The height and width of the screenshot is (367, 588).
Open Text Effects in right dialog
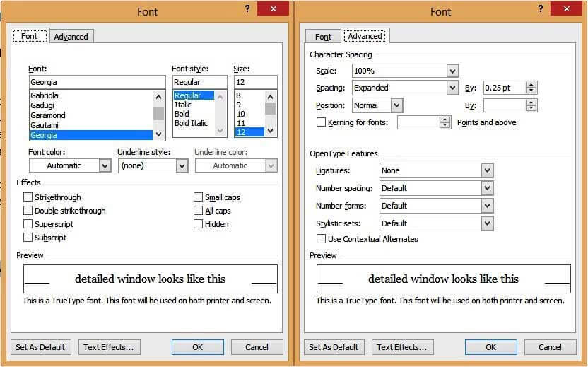tap(402, 347)
